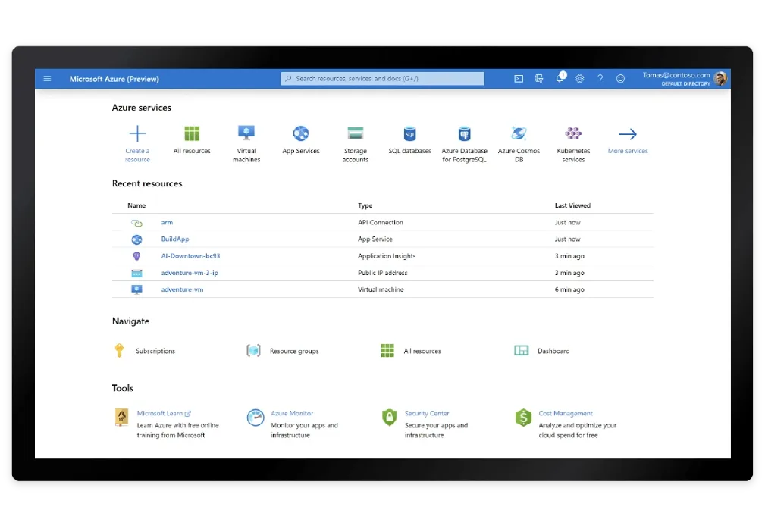Open portal settings gear icon
This screenshot has width=765, height=532.
[x=579, y=79]
